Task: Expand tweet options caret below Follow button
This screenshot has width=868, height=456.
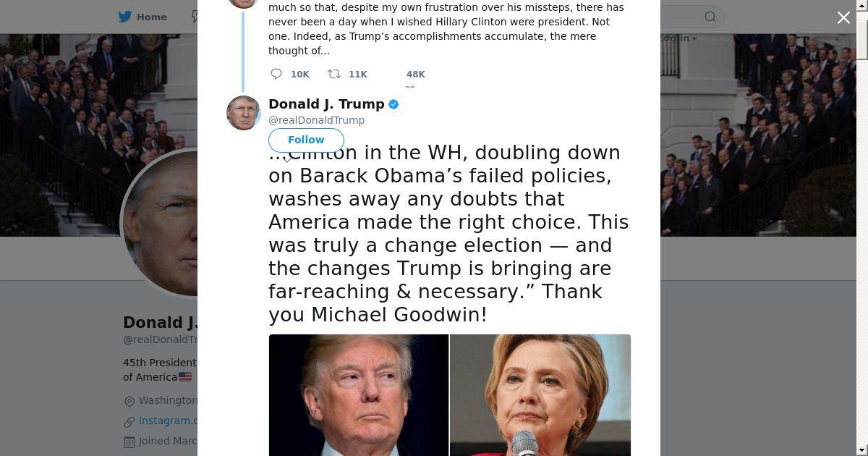Action: (287, 159)
